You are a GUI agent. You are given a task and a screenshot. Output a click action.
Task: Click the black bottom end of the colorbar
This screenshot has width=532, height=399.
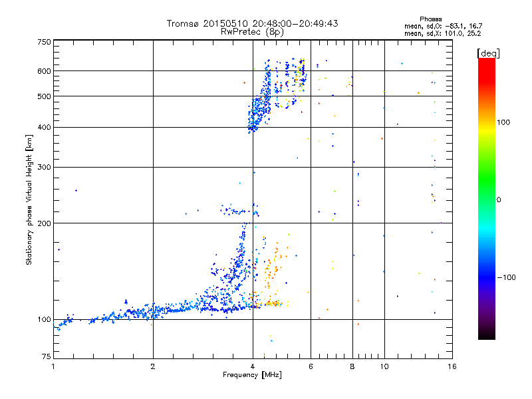click(487, 334)
